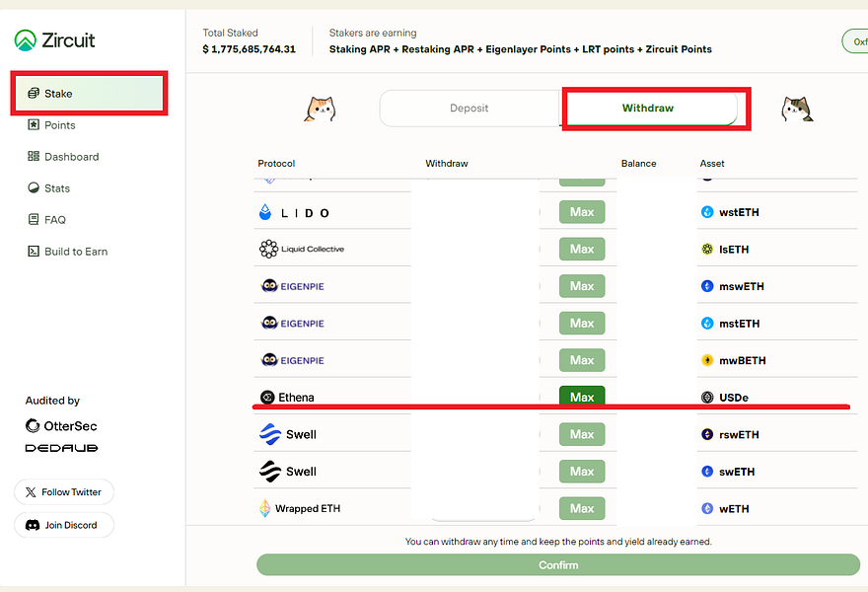Image resolution: width=868 pixels, height=592 pixels.
Task: Click the Balance column header
Action: click(638, 164)
